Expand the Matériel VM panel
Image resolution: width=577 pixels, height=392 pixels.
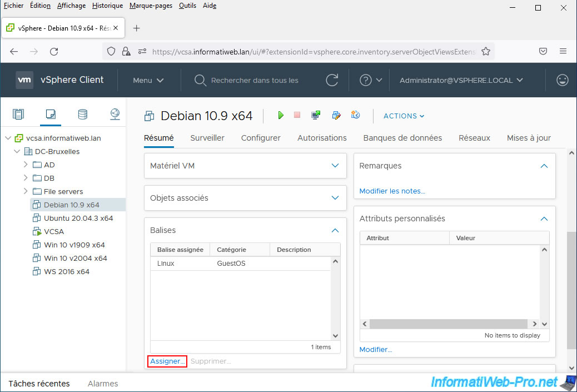point(335,166)
